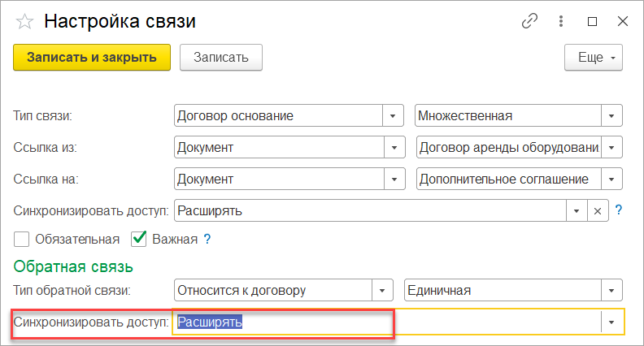
Task: Open the Еще menu
Action: click(594, 58)
